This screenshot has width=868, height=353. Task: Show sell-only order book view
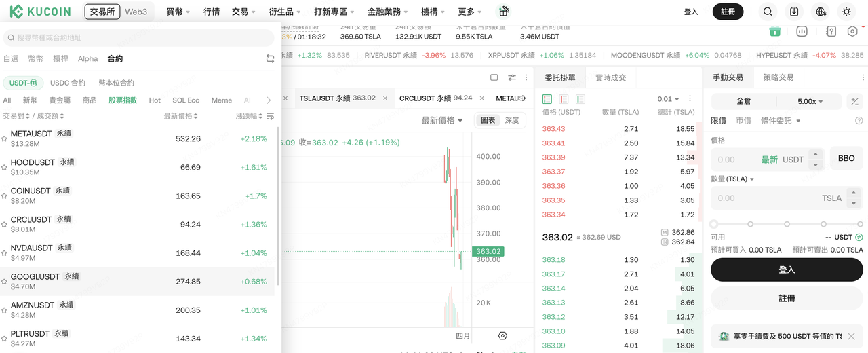(x=564, y=99)
